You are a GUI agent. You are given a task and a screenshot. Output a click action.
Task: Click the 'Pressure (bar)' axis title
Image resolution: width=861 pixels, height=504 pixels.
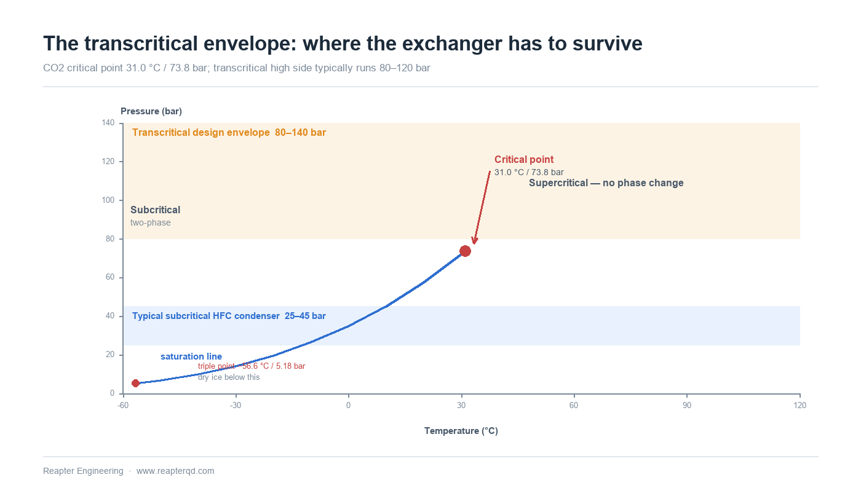[x=151, y=111]
